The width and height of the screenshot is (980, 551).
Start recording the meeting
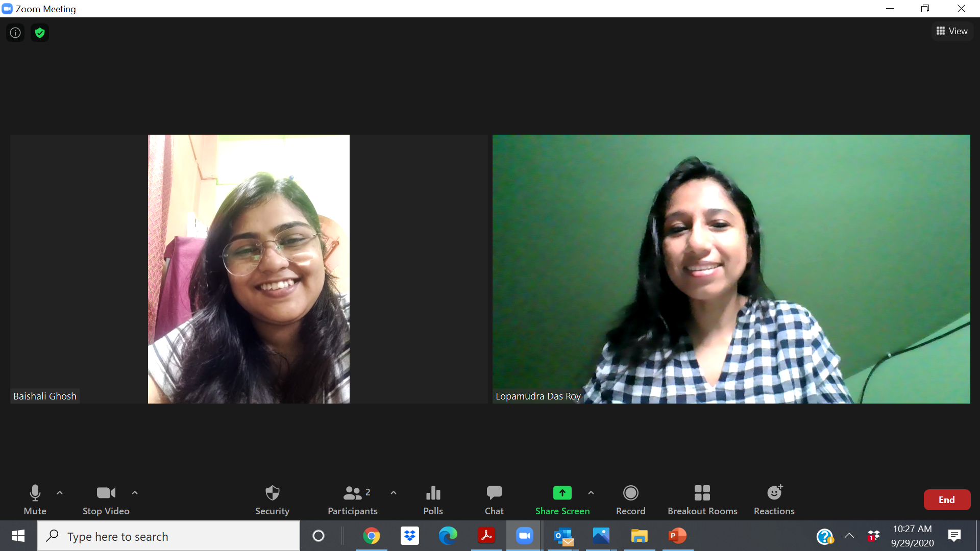coord(630,499)
